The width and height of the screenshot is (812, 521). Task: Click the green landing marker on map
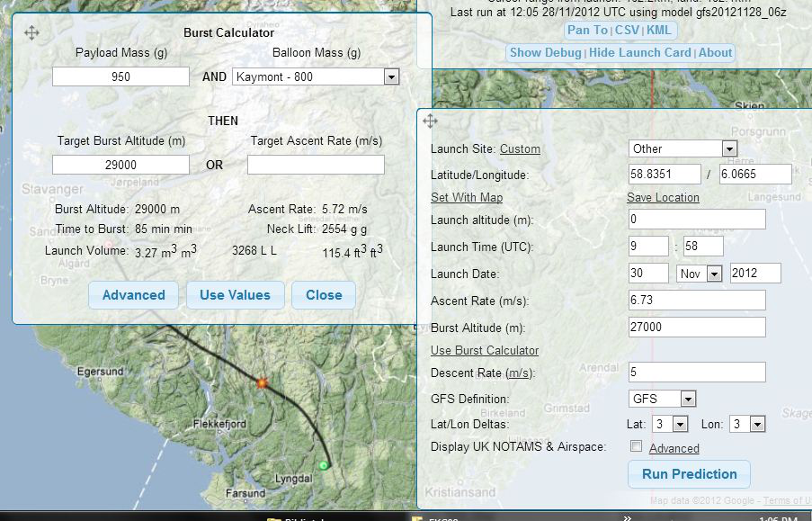(x=324, y=465)
